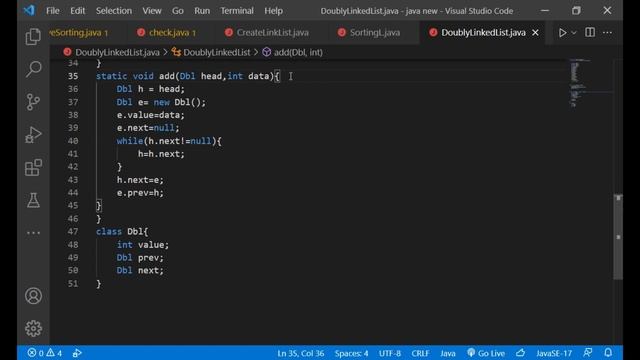Click line number 40 in the gutter
This screenshot has width=640, height=360.
tap(73, 141)
